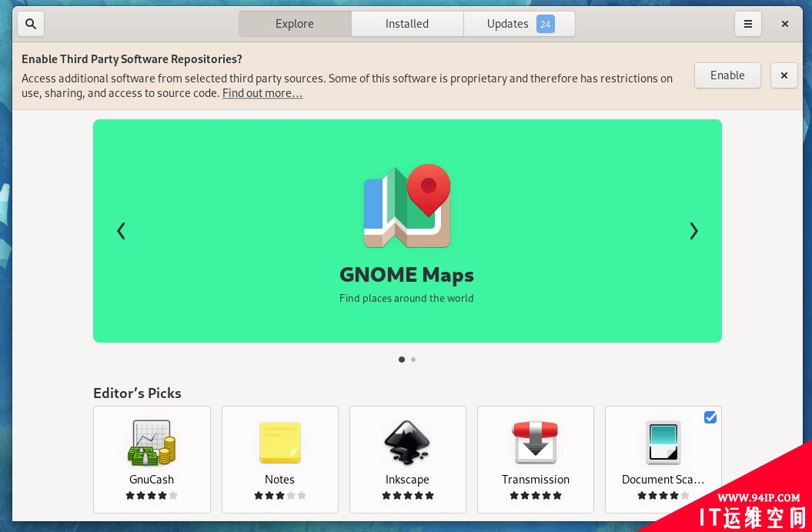Click the GnuCash app icon
The width and height of the screenshot is (812, 532).
[152, 443]
